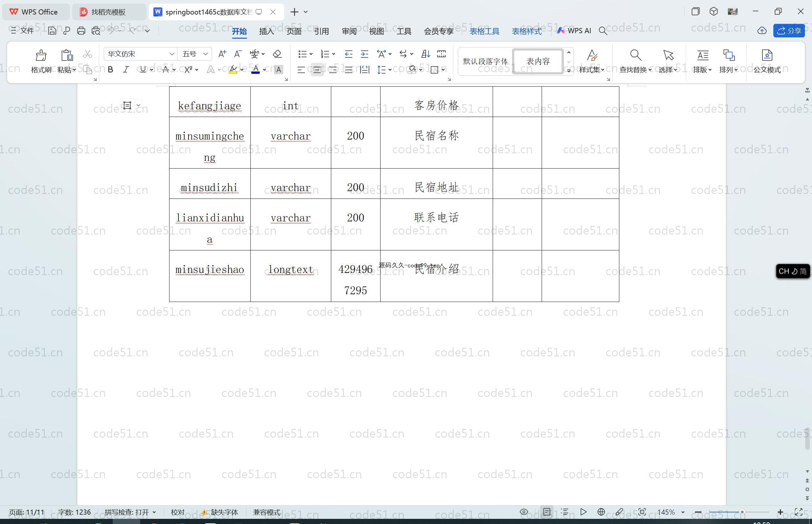
Task: Select the 表内容 style
Action: (538, 61)
